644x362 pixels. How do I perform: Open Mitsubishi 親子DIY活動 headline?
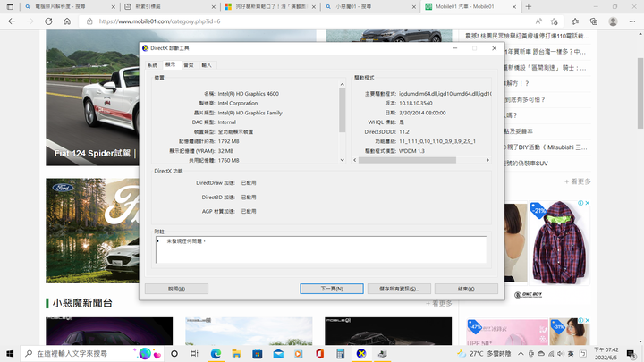pos(548,147)
